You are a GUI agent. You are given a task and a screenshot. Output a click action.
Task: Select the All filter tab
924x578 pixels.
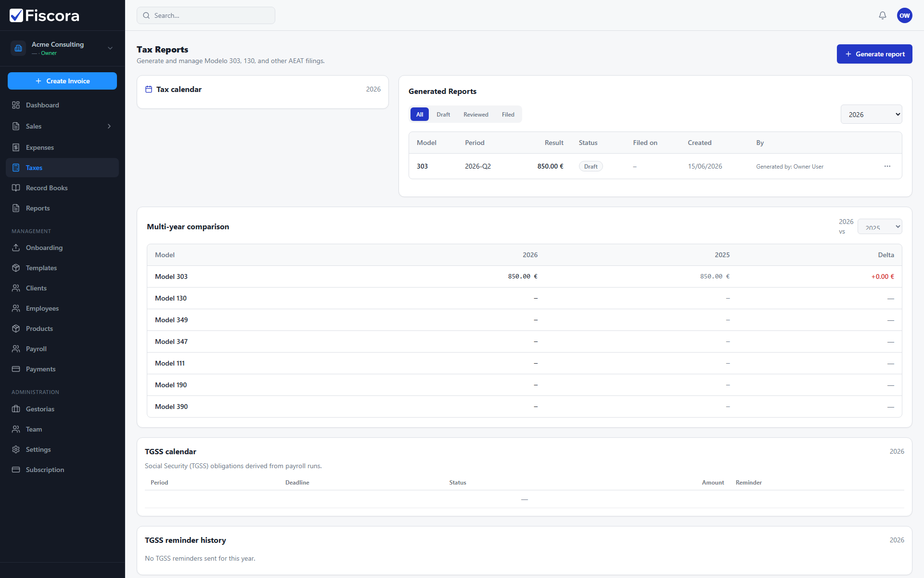(x=420, y=114)
